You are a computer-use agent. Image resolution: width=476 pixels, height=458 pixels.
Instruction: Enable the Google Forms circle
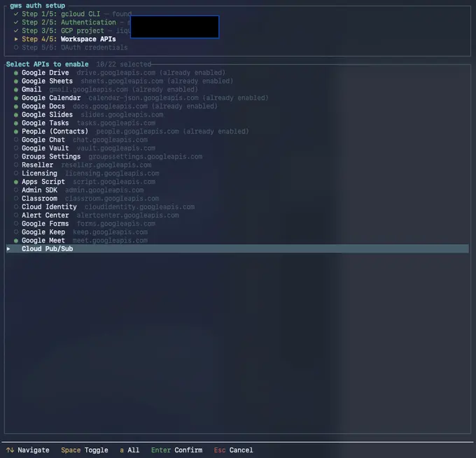pos(16,224)
